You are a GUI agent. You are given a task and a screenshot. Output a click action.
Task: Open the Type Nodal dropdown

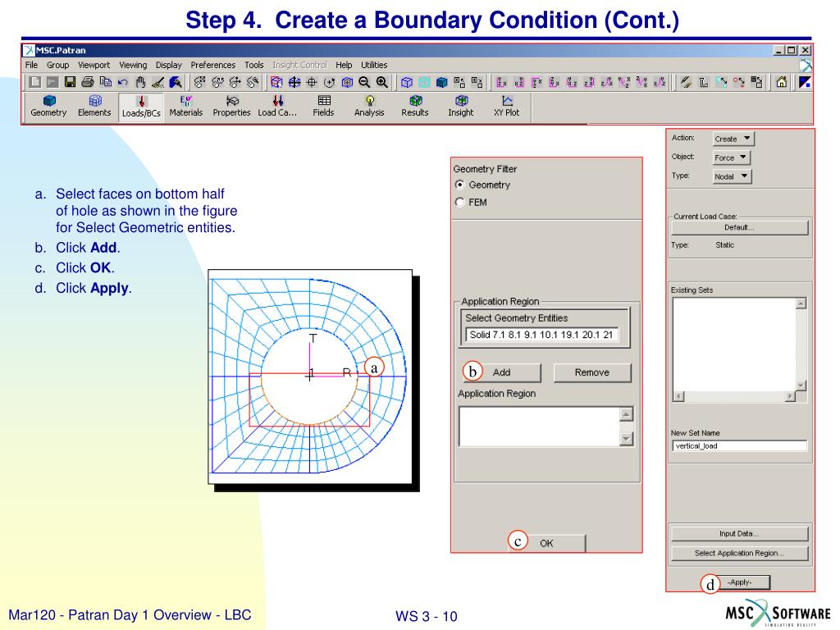(733, 176)
